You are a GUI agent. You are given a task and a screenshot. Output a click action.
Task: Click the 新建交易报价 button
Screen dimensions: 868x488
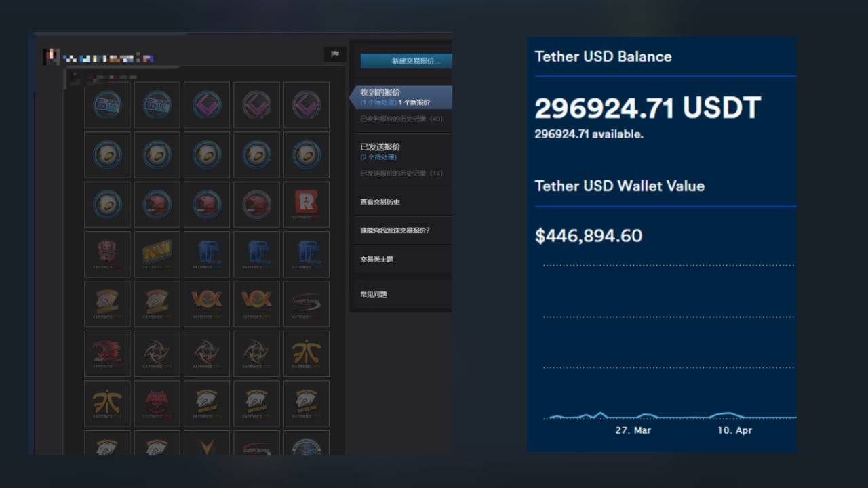tap(406, 61)
